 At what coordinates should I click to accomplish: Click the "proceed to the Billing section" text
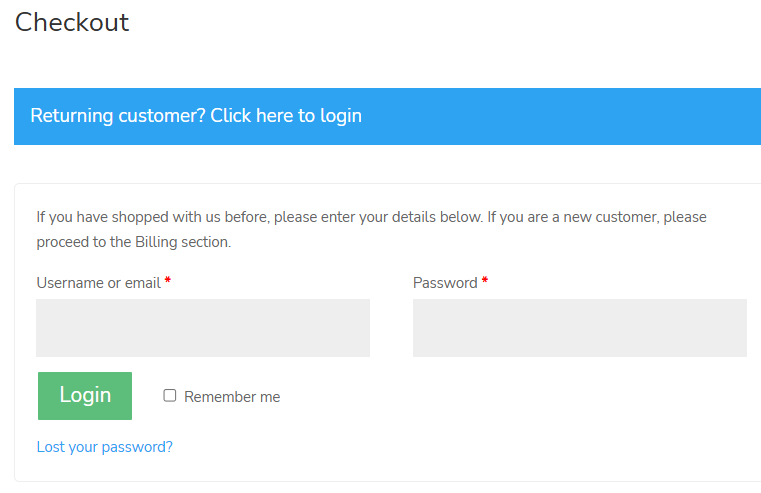(x=133, y=242)
